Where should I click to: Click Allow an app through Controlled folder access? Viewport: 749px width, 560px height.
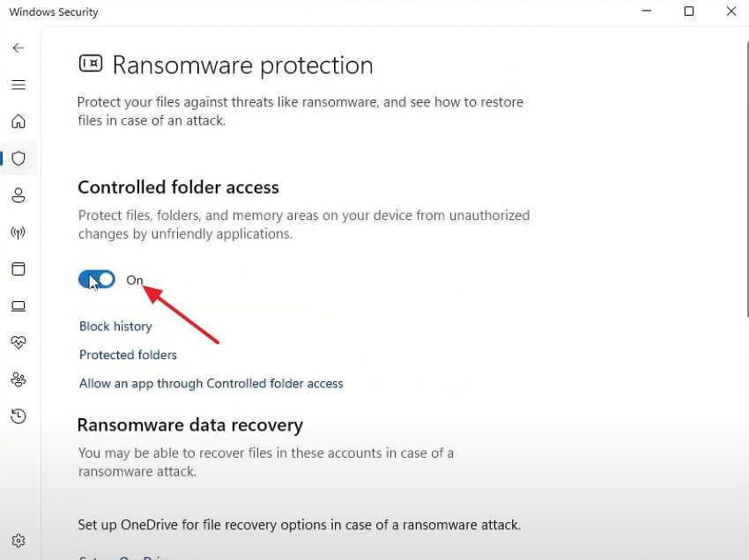click(211, 384)
